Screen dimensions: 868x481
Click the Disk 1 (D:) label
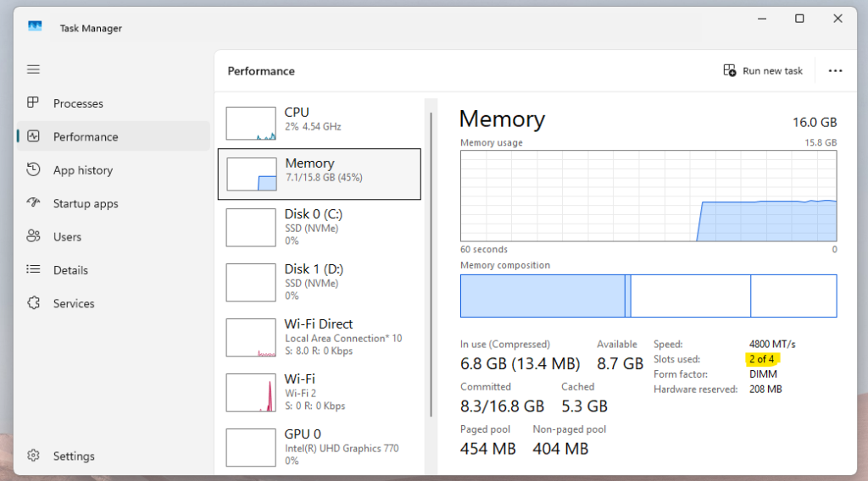pos(314,268)
